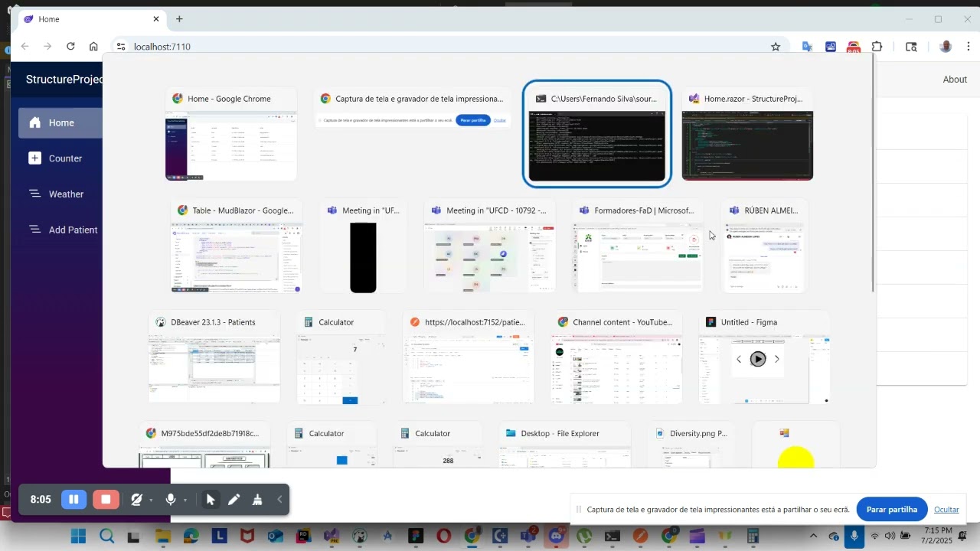
Task: Open microphone options dropdown arrow in recorder bar
Action: [x=185, y=500]
